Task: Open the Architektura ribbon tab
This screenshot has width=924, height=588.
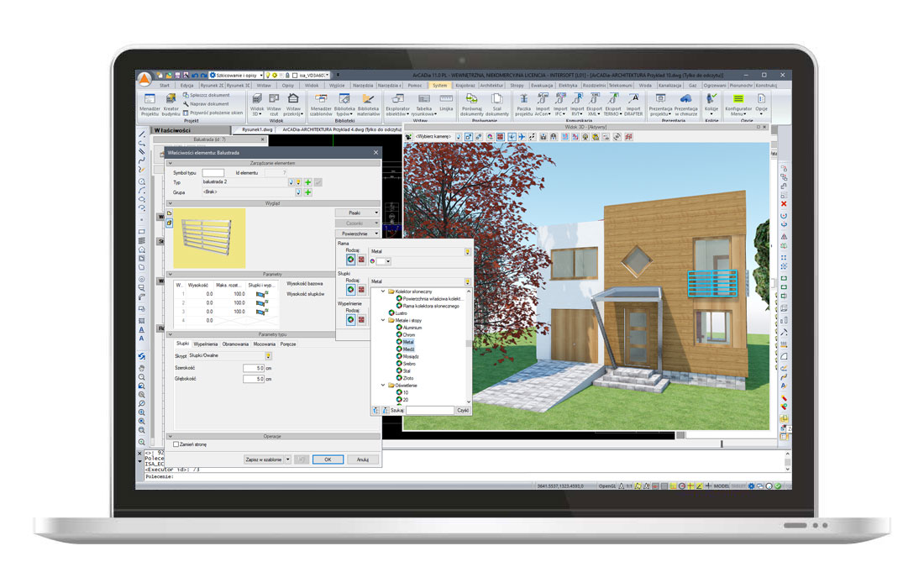Action: pyautogui.click(x=491, y=86)
